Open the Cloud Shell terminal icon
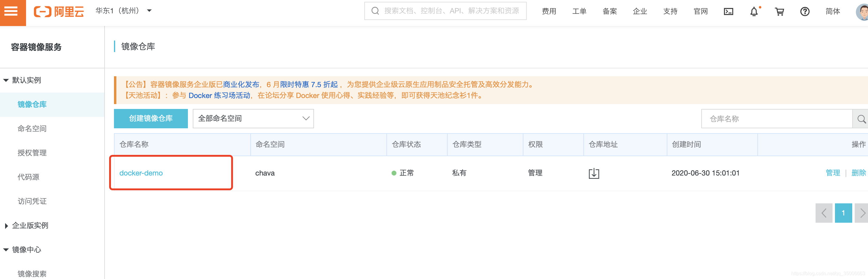 pos(729,11)
